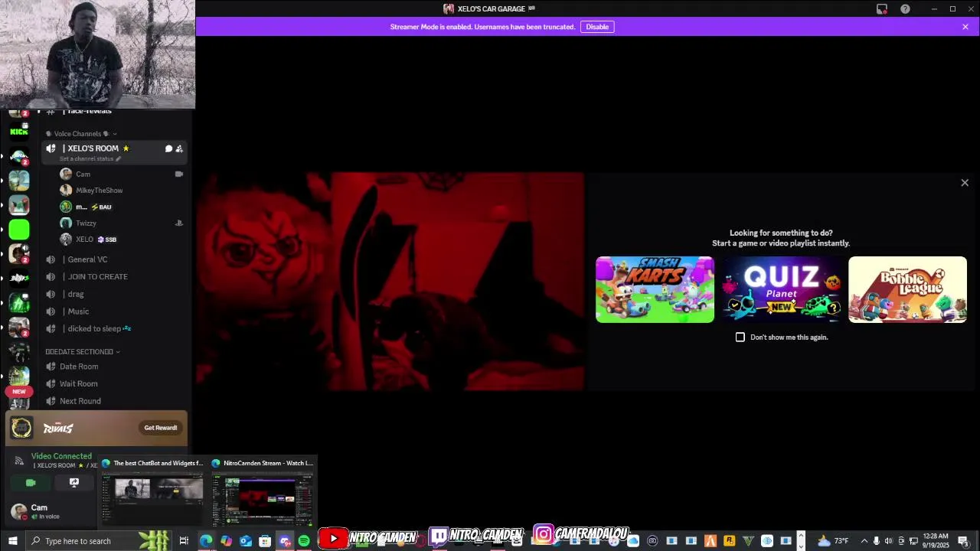Join the Wait Room voice channel
This screenshot has height=551, width=980.
pyautogui.click(x=114, y=383)
